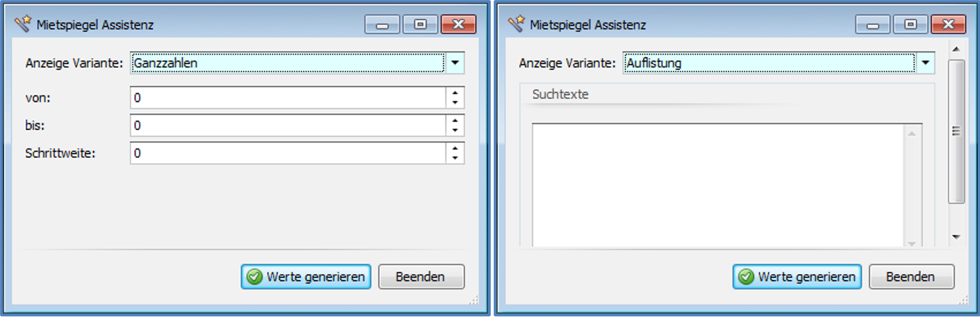Image resolution: width=980 pixels, height=317 pixels.
Task: Decrease the Schrittweite value with down arrow
Action: [455, 158]
